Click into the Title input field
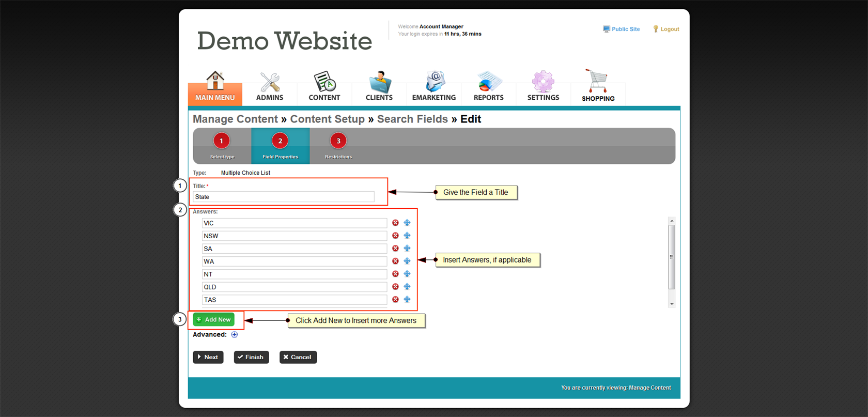 283,197
